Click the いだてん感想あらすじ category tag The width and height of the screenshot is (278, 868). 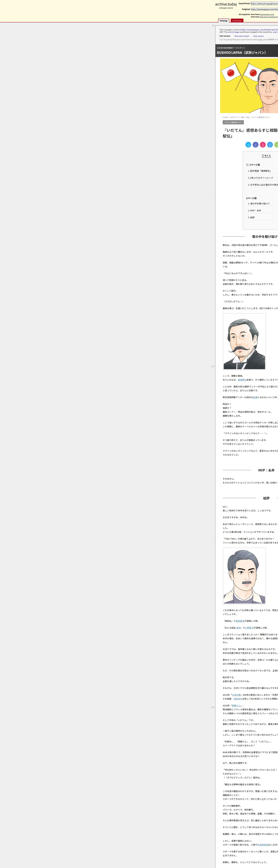(233, 122)
